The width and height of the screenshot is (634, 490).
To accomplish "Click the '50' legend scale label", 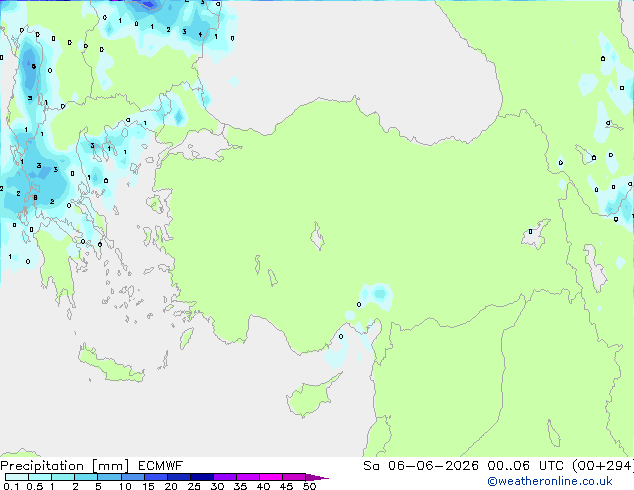I will pyautogui.click(x=309, y=486).
